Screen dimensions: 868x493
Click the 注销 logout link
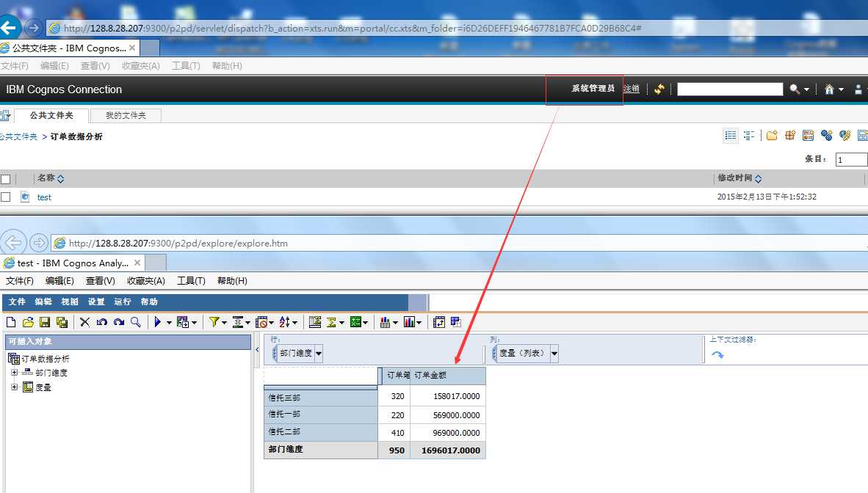click(x=632, y=89)
